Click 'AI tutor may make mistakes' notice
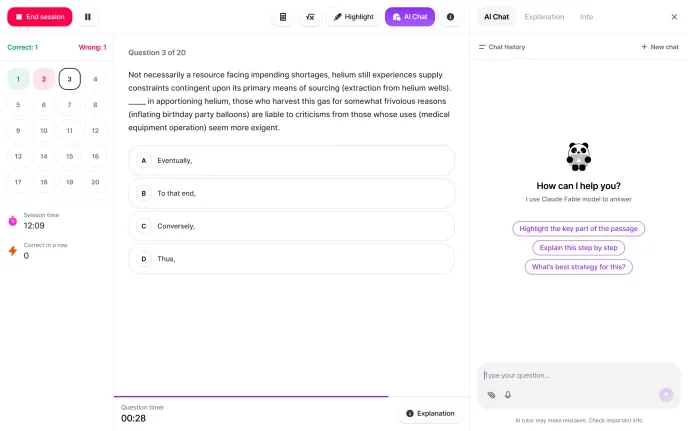 pos(578,420)
